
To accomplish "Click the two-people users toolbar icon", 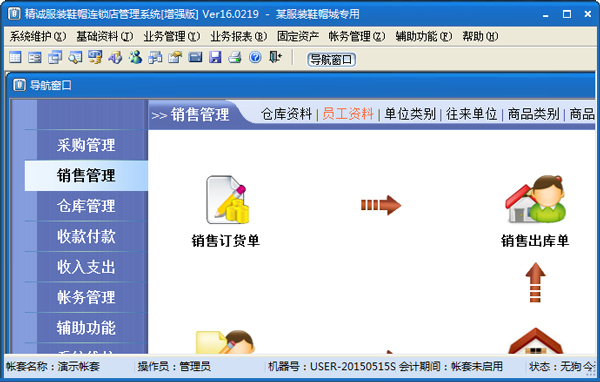I will coord(135,58).
